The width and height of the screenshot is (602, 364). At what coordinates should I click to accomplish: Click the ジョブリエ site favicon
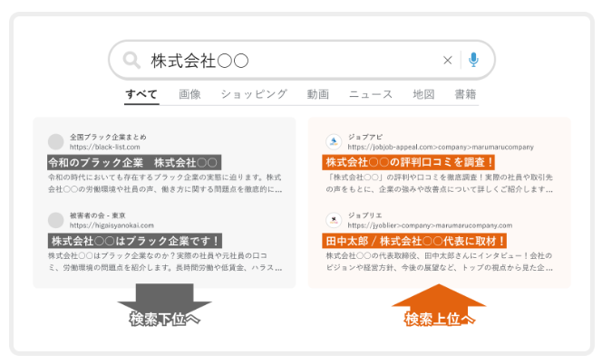click(x=334, y=220)
